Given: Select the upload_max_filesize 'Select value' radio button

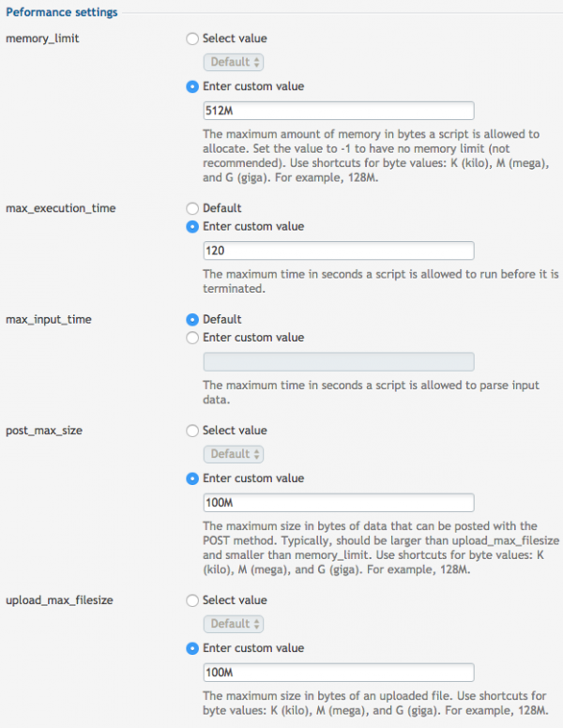Looking at the screenshot, I should [x=192, y=600].
